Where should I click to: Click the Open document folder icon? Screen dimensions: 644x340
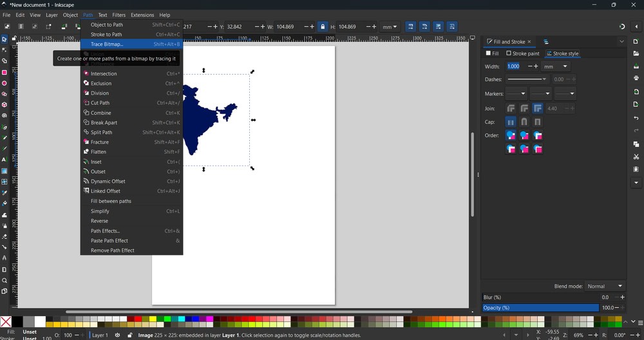point(636,53)
